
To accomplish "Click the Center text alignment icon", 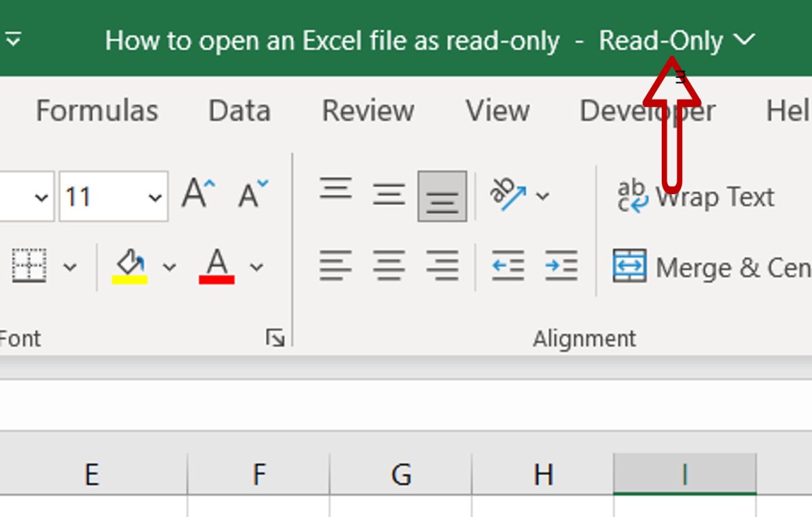I will 389,265.
